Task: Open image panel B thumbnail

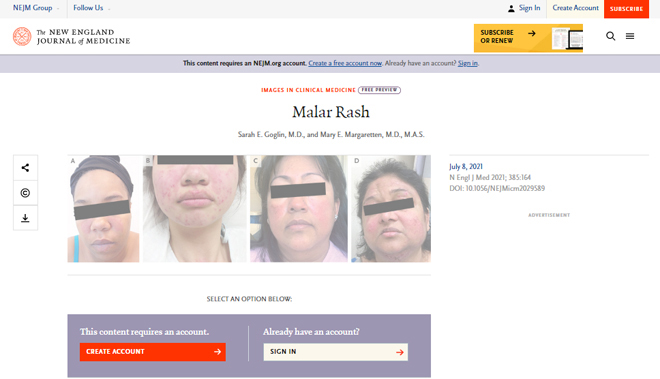Action: click(x=194, y=209)
